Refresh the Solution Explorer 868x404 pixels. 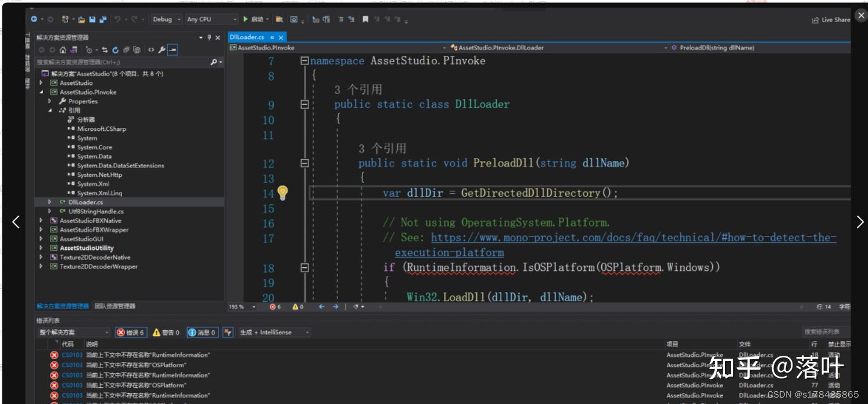[115, 49]
